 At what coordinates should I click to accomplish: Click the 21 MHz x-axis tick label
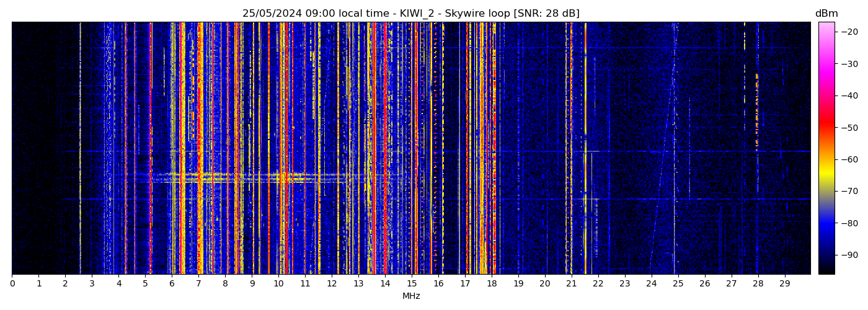coord(571,284)
